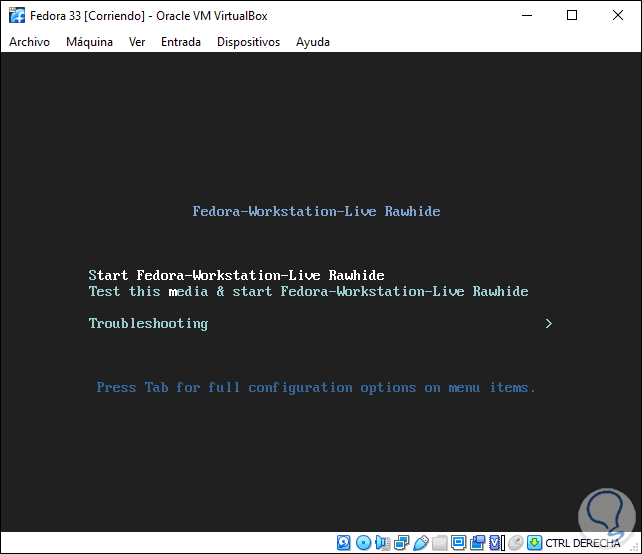Close the VirtualBox window
This screenshot has height=554, width=642.
click(x=618, y=16)
